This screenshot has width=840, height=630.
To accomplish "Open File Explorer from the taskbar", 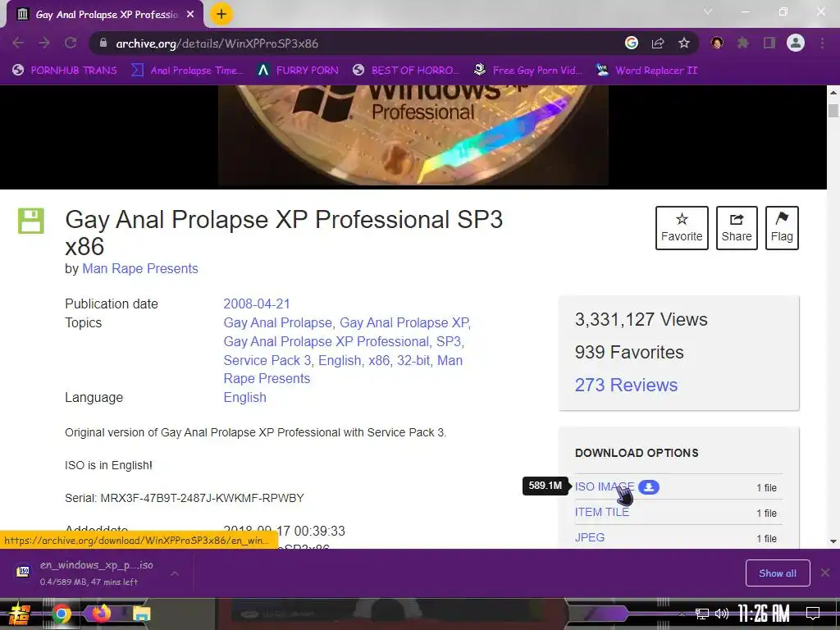I will coord(142,614).
